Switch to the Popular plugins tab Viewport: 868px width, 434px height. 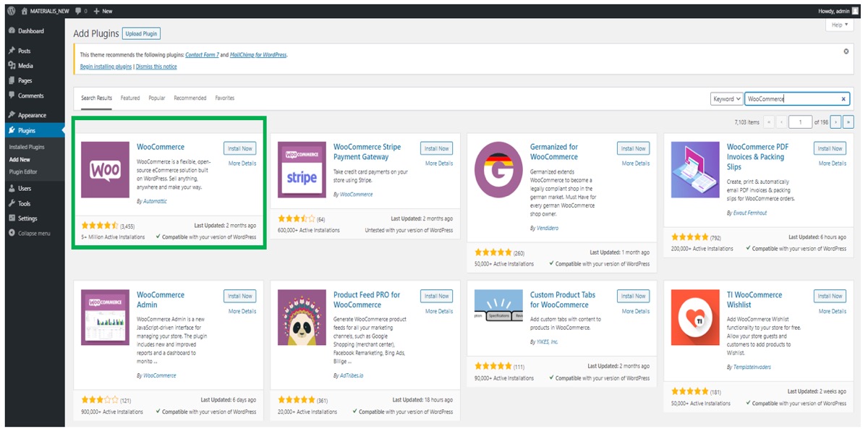pos(157,98)
